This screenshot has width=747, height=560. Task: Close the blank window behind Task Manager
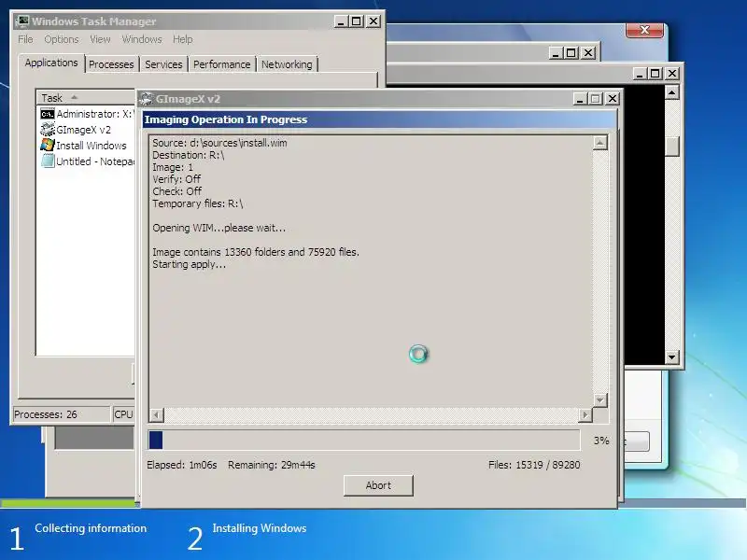(588, 53)
